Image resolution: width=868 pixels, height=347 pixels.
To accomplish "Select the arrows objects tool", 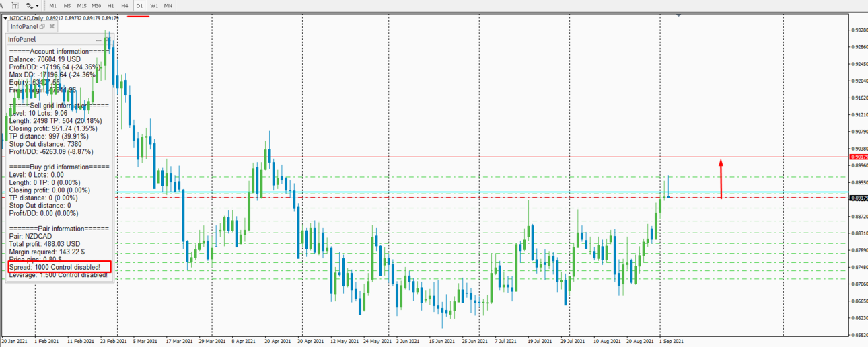I will tap(29, 5).
